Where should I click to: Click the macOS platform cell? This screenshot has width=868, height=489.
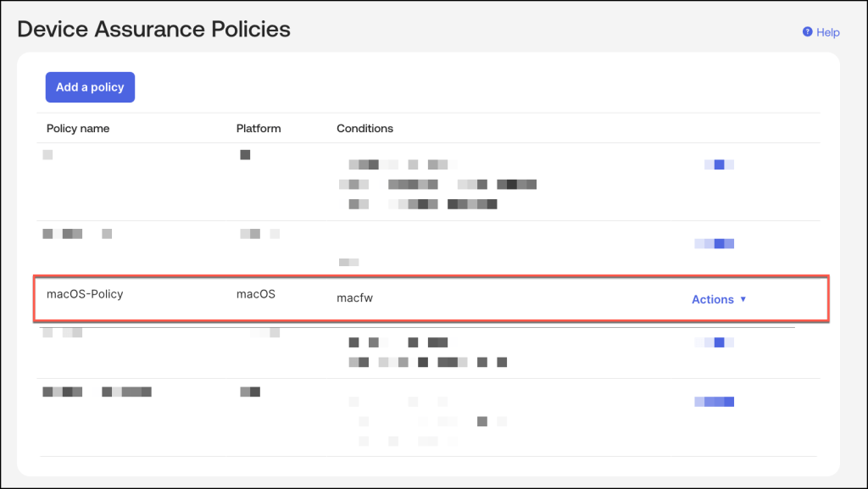click(x=256, y=294)
